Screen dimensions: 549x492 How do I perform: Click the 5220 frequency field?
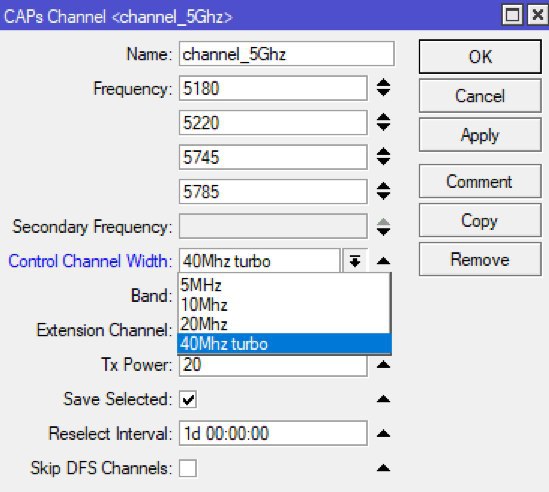pyautogui.click(x=273, y=123)
